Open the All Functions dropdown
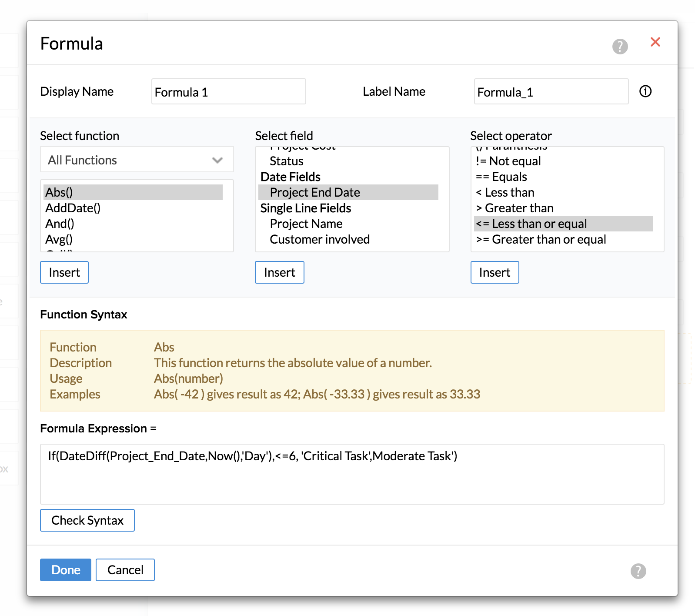The height and width of the screenshot is (616, 695). (137, 160)
